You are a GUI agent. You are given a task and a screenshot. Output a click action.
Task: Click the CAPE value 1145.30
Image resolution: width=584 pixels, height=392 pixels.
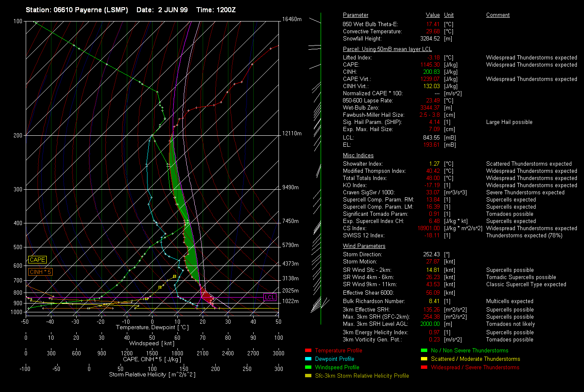(430, 65)
